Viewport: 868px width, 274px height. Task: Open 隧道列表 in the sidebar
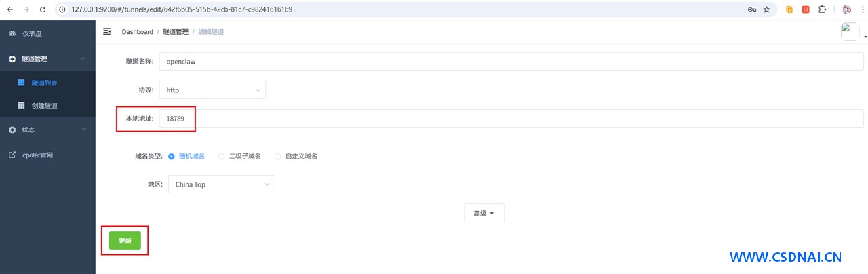[47, 83]
